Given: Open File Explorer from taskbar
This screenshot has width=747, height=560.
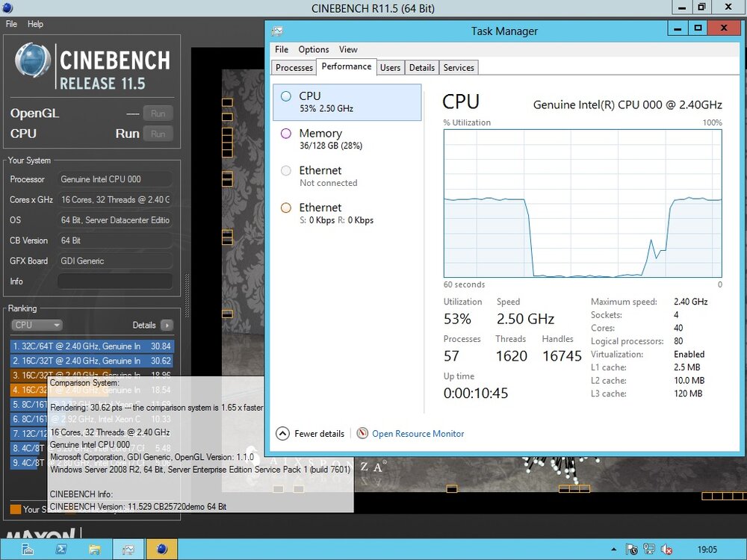Looking at the screenshot, I should pos(94,550).
